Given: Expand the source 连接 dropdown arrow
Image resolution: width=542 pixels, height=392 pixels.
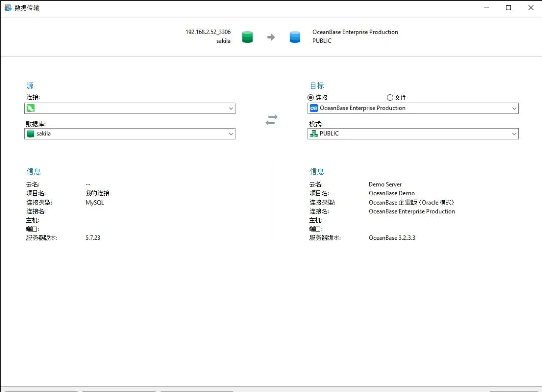Looking at the screenshot, I should point(231,108).
